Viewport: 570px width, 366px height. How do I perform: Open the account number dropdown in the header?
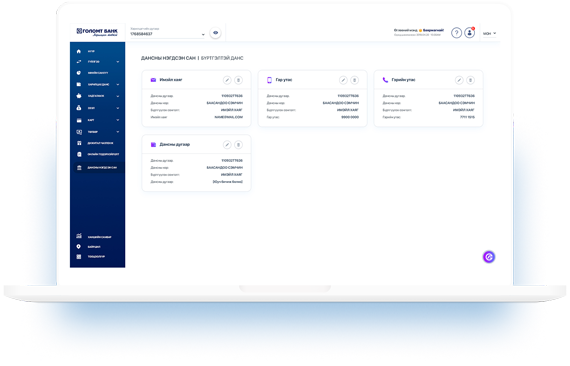pyautogui.click(x=167, y=33)
